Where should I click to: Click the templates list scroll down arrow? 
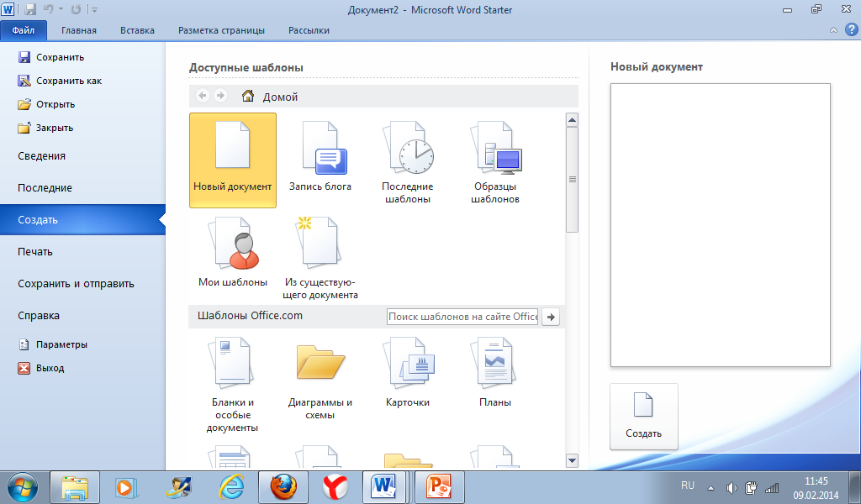(x=572, y=460)
